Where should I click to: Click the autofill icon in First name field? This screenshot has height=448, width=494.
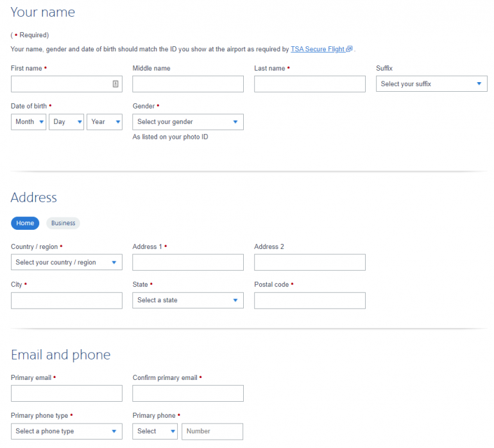[x=115, y=84]
